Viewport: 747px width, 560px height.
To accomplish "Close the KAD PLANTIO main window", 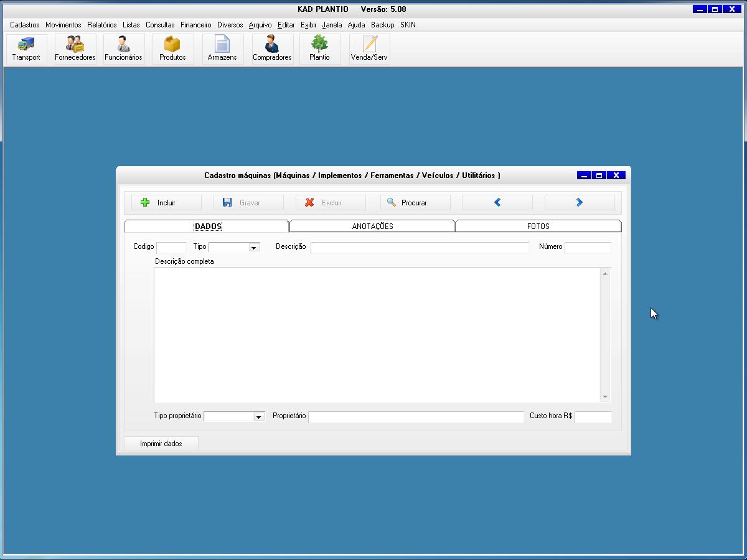I will click(733, 9).
